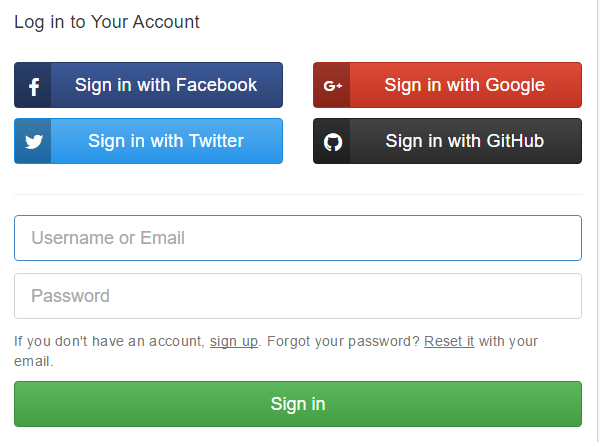Focus the Password input field
This screenshot has height=447, width=602.
pyautogui.click(x=298, y=296)
